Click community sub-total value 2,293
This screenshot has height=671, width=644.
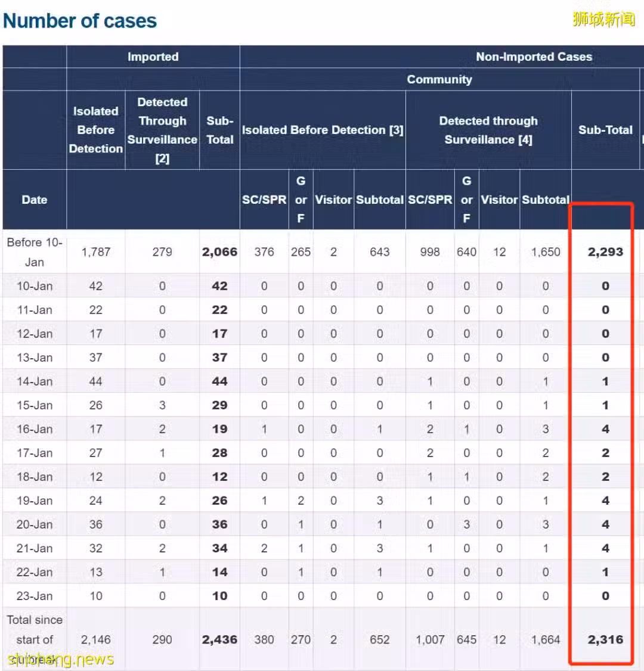605,252
